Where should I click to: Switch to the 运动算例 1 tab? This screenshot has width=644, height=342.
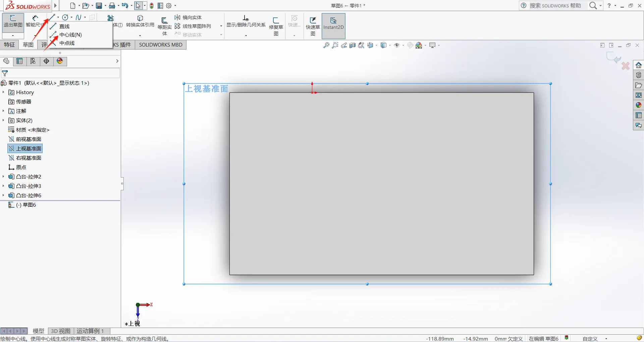click(x=91, y=331)
